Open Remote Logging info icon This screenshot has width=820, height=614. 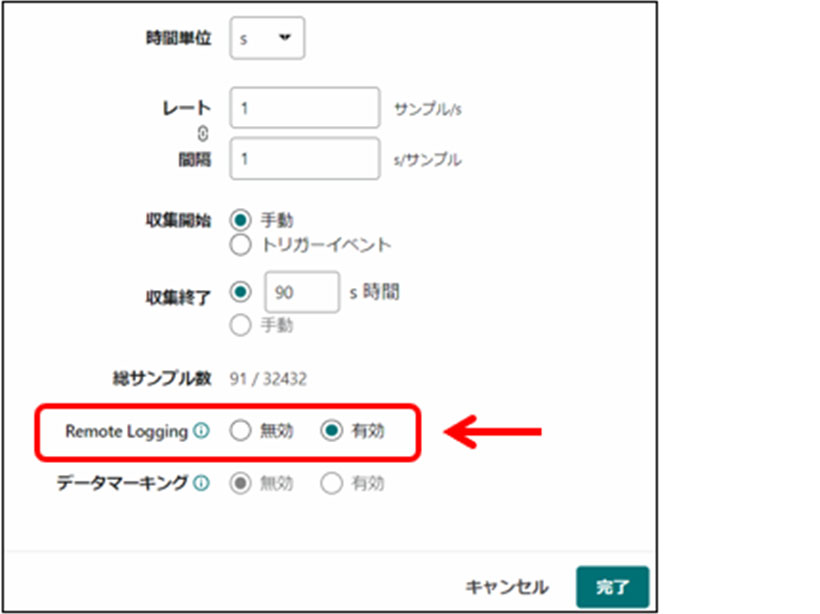[x=201, y=431]
